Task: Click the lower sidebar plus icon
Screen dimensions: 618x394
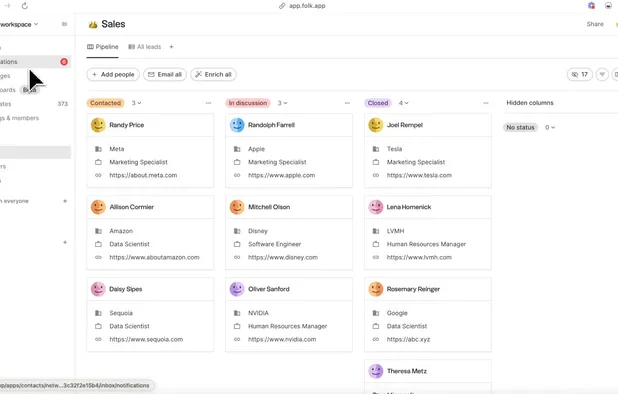Action: point(65,242)
